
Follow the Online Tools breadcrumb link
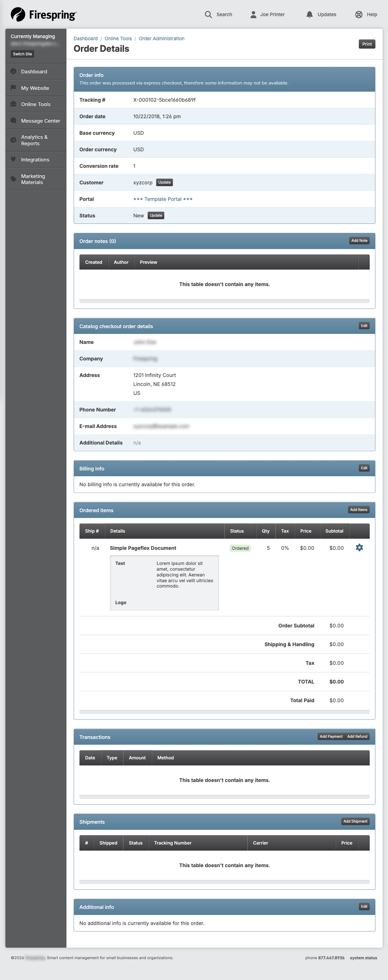(x=118, y=38)
